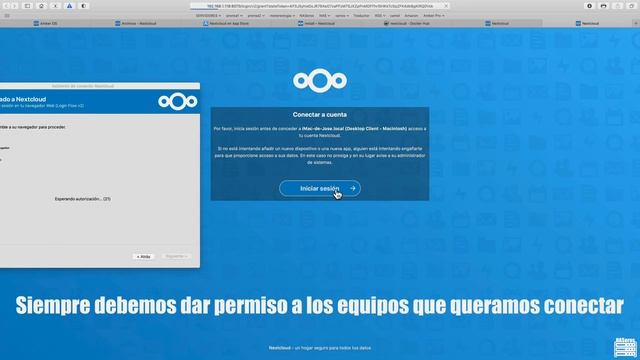Click the Iniciar sesión button
640x360 pixels.
tap(320, 189)
